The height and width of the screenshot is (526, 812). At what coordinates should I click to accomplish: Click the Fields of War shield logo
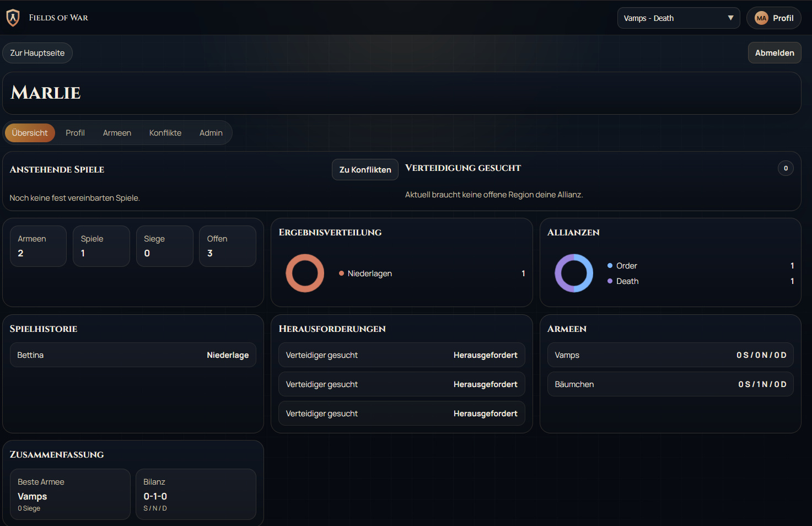(13, 18)
